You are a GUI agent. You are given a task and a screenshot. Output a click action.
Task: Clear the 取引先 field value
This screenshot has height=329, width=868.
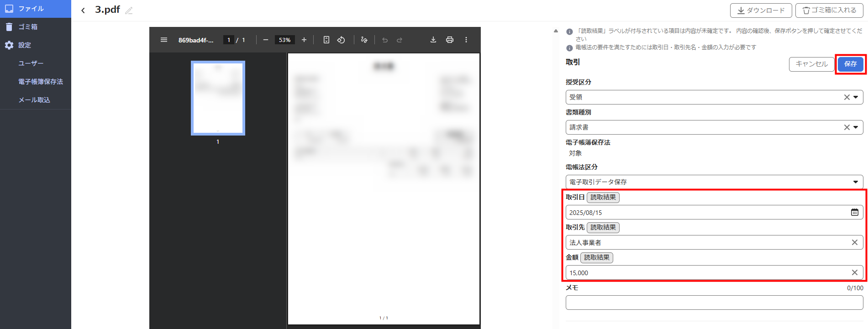(854, 242)
